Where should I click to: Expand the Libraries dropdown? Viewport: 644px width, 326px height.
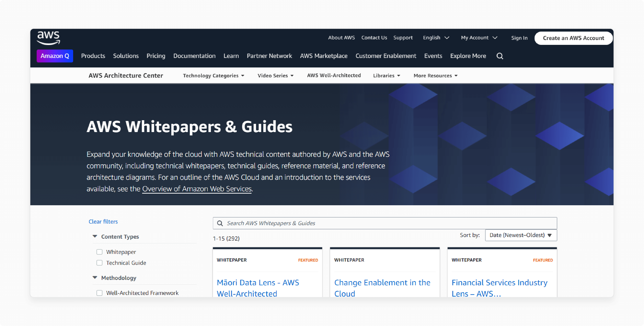tap(387, 76)
